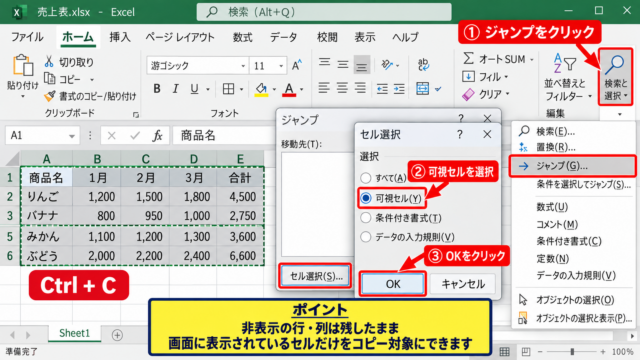Click OK in セル選択 dialog

pyautogui.click(x=393, y=284)
